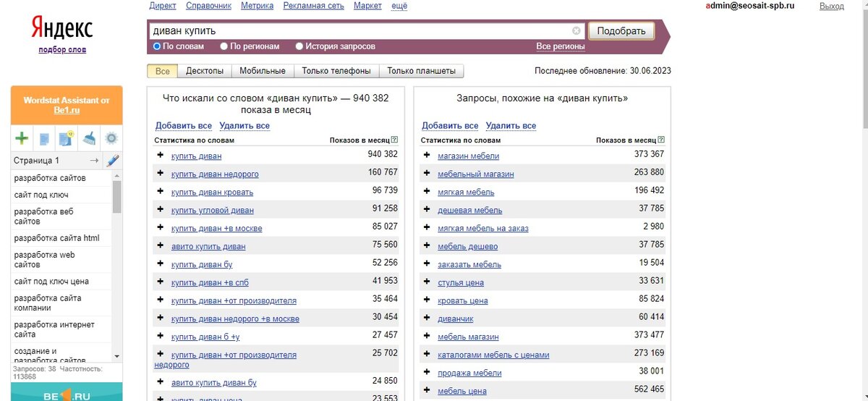Click plus next to купить диван +в спб
868x401 pixels.
(161, 282)
